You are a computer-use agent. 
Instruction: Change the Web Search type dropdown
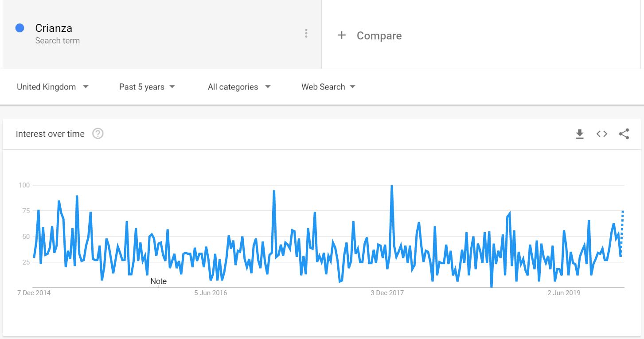click(328, 87)
